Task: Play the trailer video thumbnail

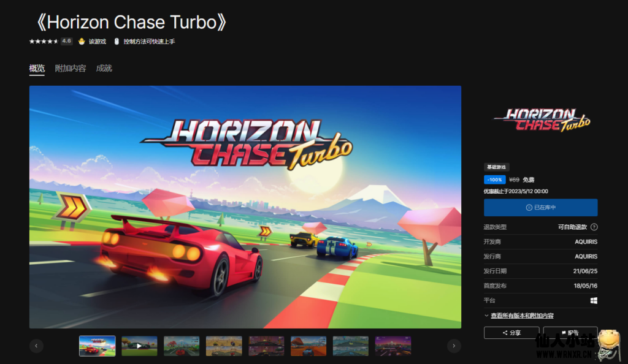Action: point(139,346)
